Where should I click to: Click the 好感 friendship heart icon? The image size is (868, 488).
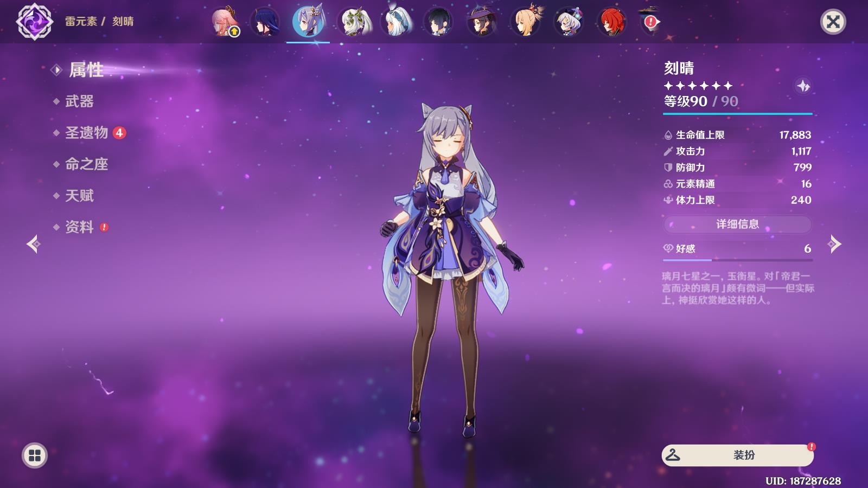pyautogui.click(x=668, y=248)
